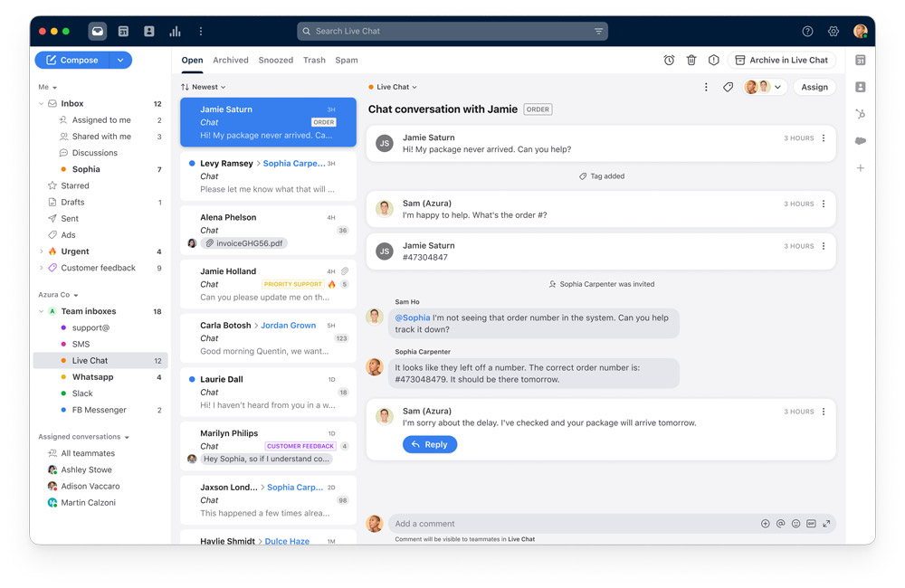Switch to the Open tab
Image resolution: width=905 pixels, height=588 pixels.
192,60
